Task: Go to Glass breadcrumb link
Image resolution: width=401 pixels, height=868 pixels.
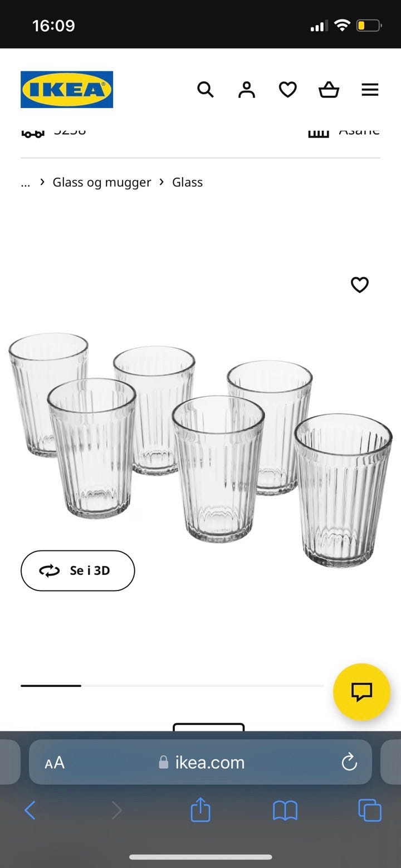Action: click(187, 182)
